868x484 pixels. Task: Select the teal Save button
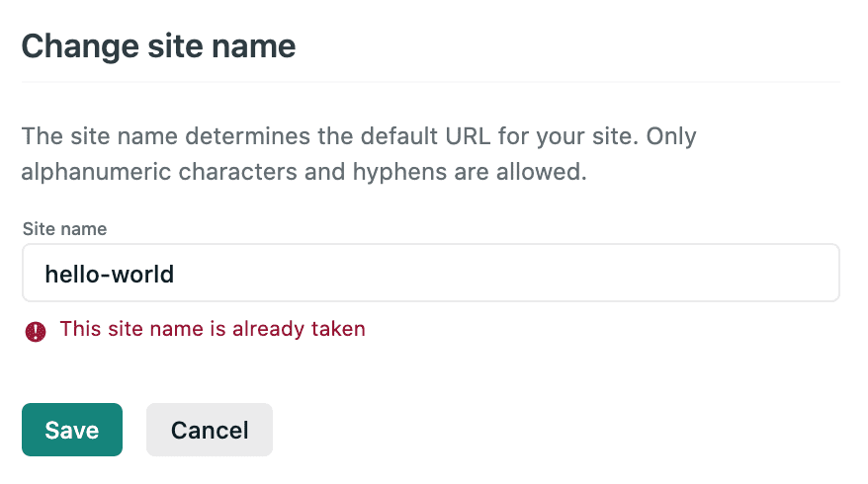[72, 430]
